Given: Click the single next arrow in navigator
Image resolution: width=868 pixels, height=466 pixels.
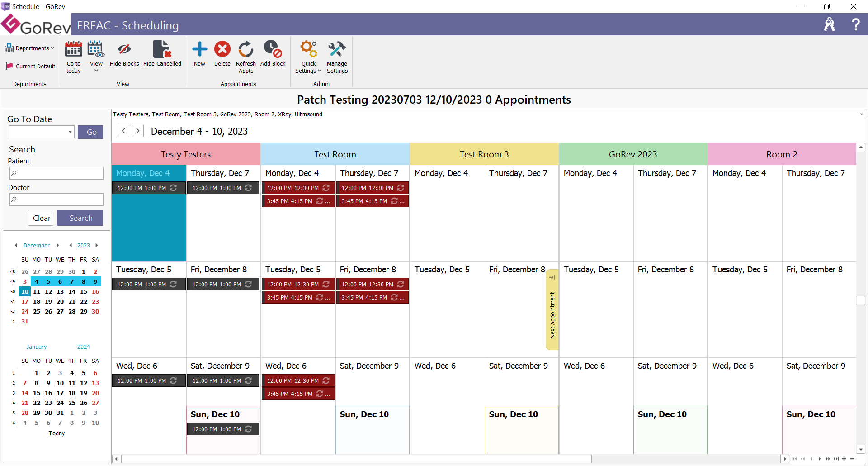Looking at the screenshot, I should [820, 459].
